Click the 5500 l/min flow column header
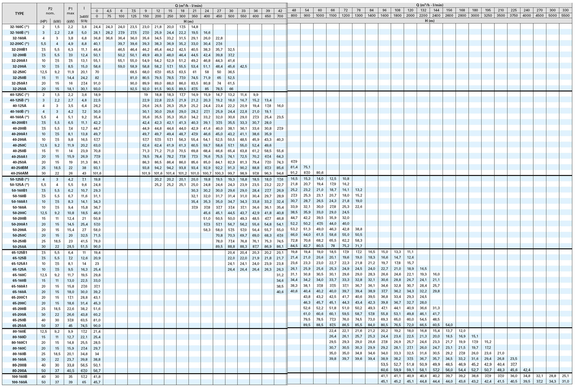The width and height of the screenshot is (588, 388). [x=565, y=15]
